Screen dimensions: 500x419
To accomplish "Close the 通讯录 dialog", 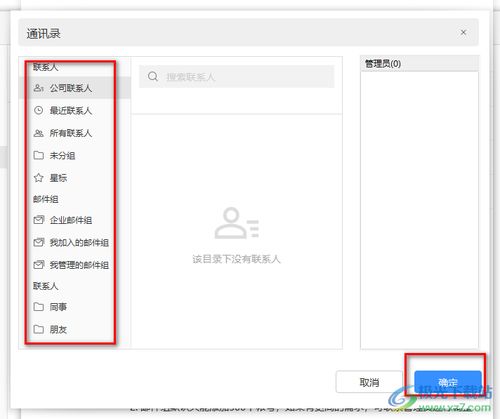I will (x=463, y=32).
